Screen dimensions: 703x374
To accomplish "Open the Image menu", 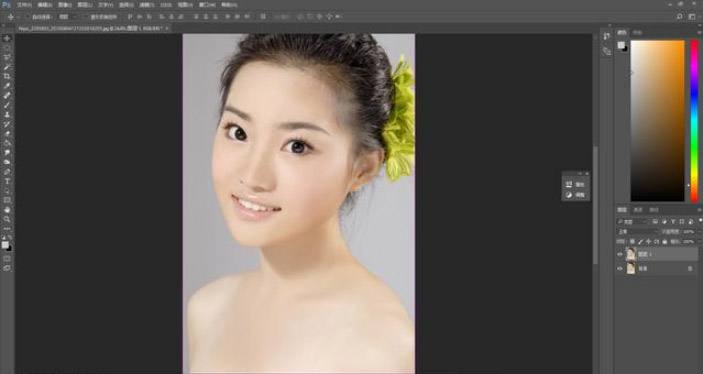I will (x=65, y=4).
